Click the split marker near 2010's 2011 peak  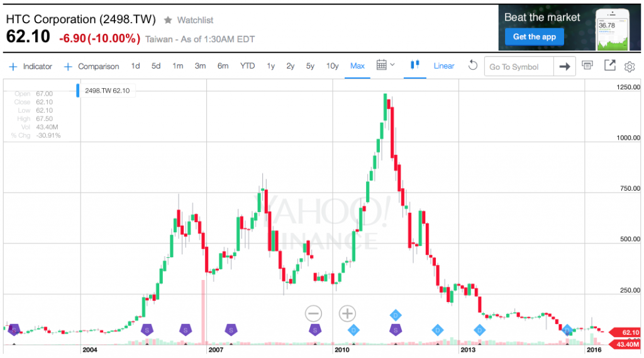(396, 330)
